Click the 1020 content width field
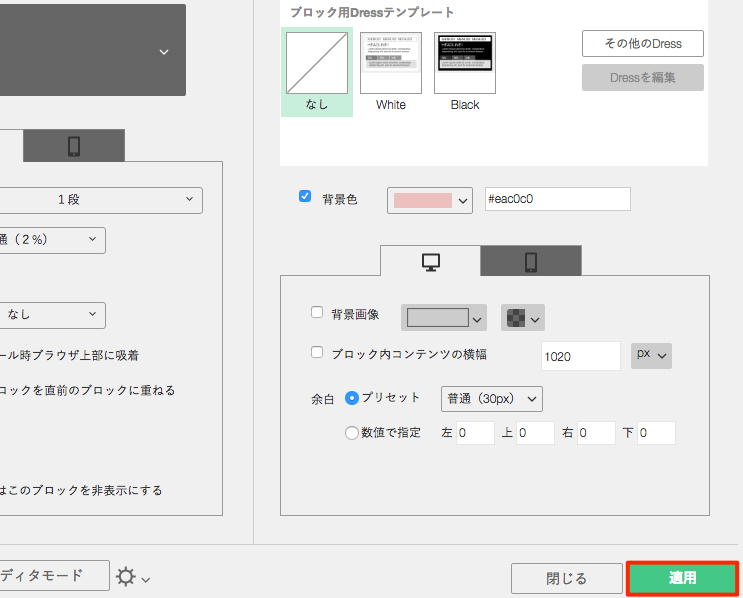Screen dimensions: 743x598 (580, 356)
